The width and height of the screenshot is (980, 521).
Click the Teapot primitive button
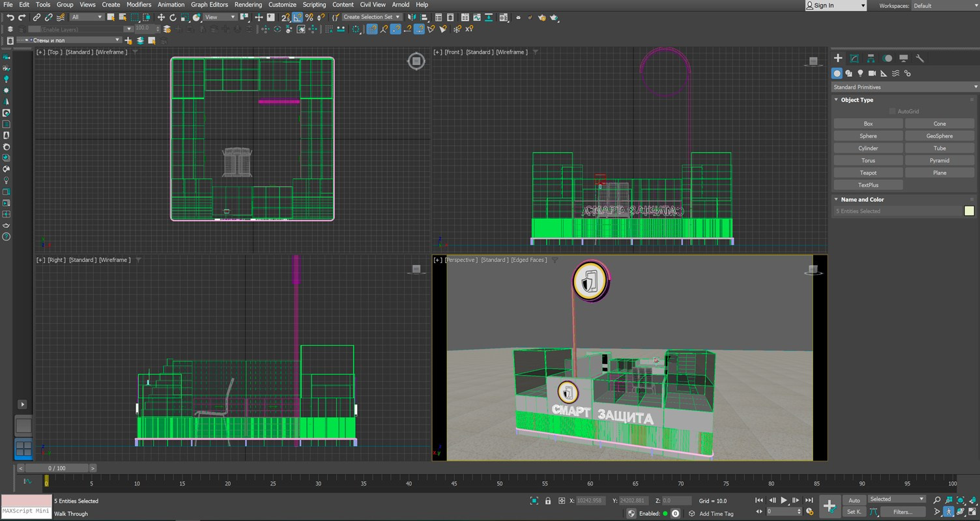point(868,173)
